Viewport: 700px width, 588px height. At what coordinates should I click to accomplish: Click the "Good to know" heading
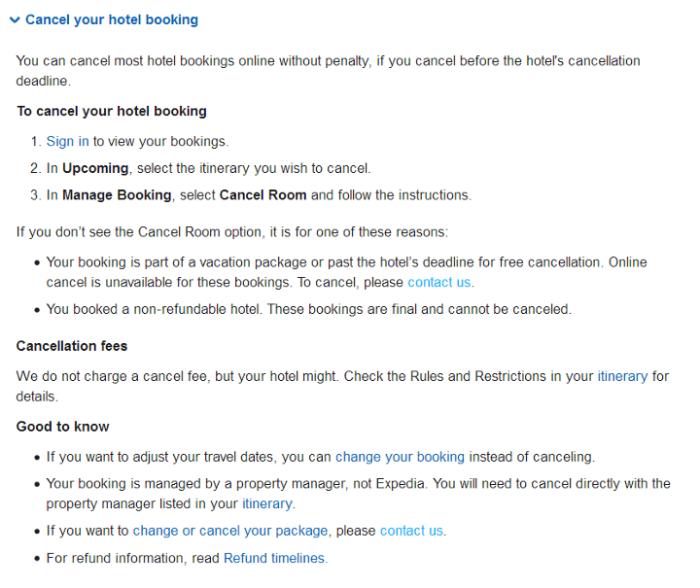(x=63, y=427)
